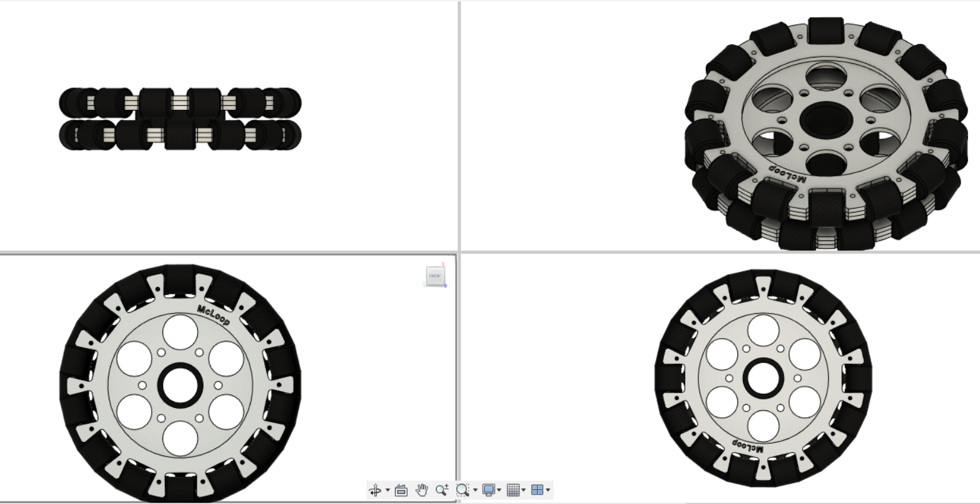Activate the Look At tool

click(x=401, y=490)
